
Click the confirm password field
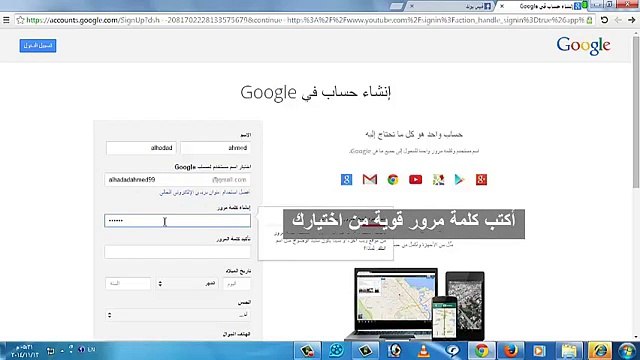178,252
